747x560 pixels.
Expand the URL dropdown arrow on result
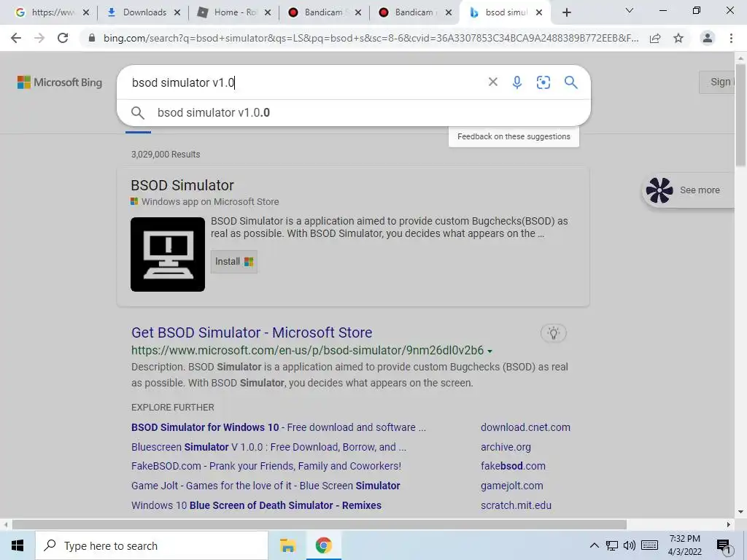[489, 351]
